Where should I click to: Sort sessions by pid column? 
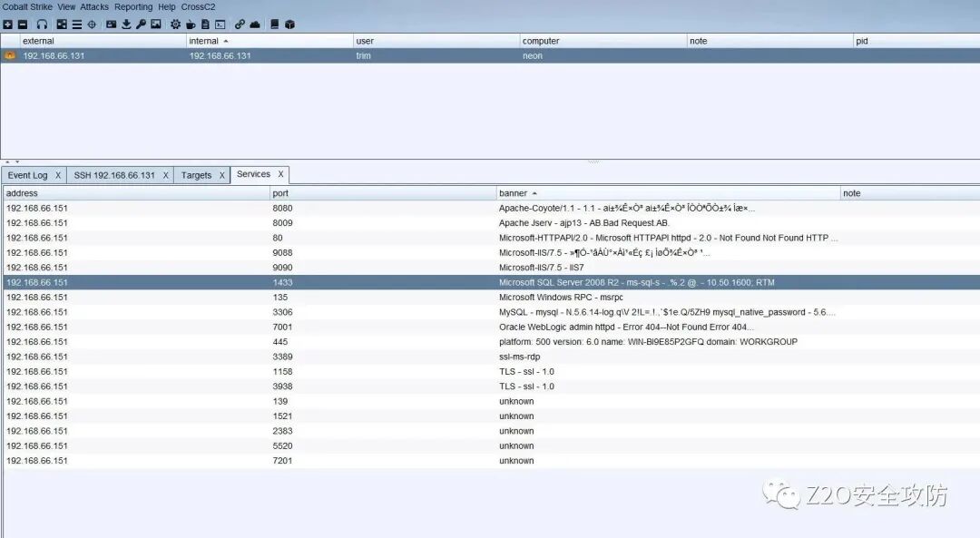coord(916,41)
